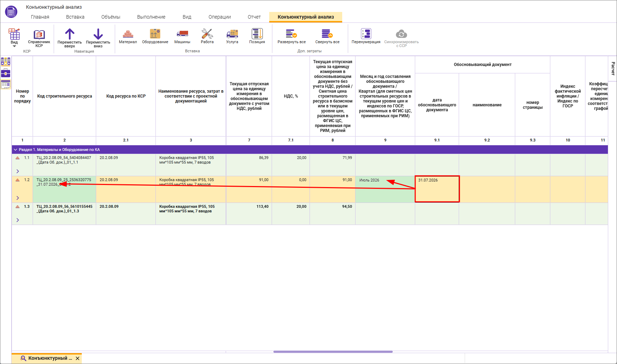Select resource code ТЦ_20.2.08.09_56_5610155445
The image size is (617, 364).
(64, 214)
